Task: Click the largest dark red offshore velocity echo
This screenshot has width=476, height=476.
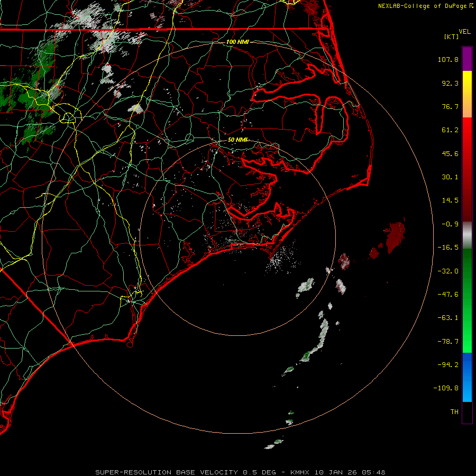Action: click(x=395, y=237)
